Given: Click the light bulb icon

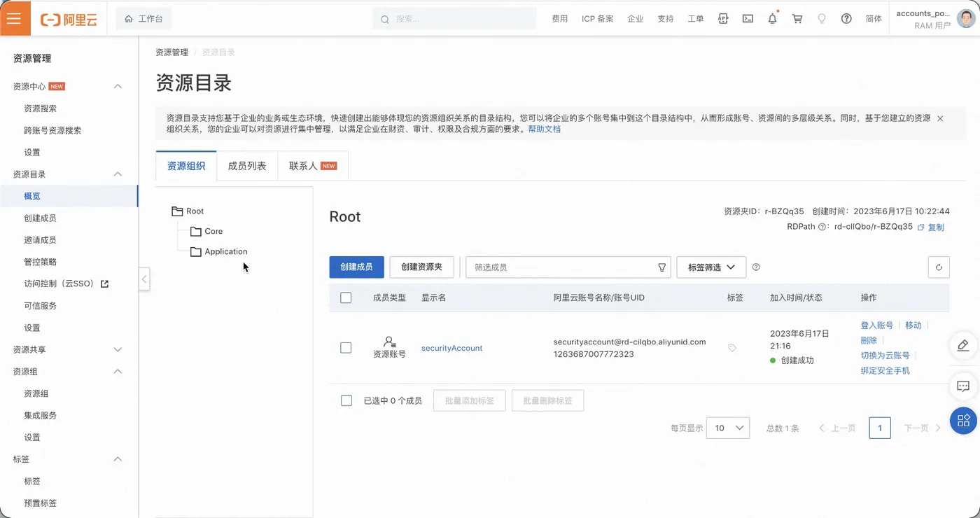Looking at the screenshot, I should (x=822, y=19).
